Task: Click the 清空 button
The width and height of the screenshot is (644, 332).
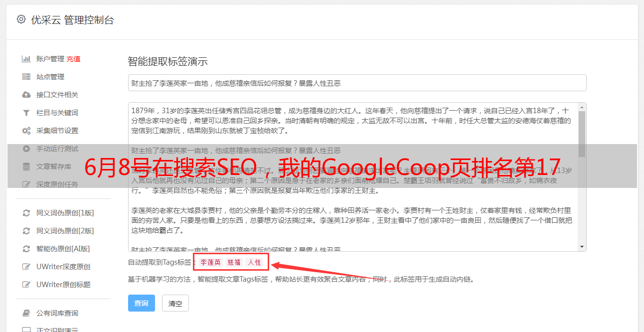Action: 175,303
